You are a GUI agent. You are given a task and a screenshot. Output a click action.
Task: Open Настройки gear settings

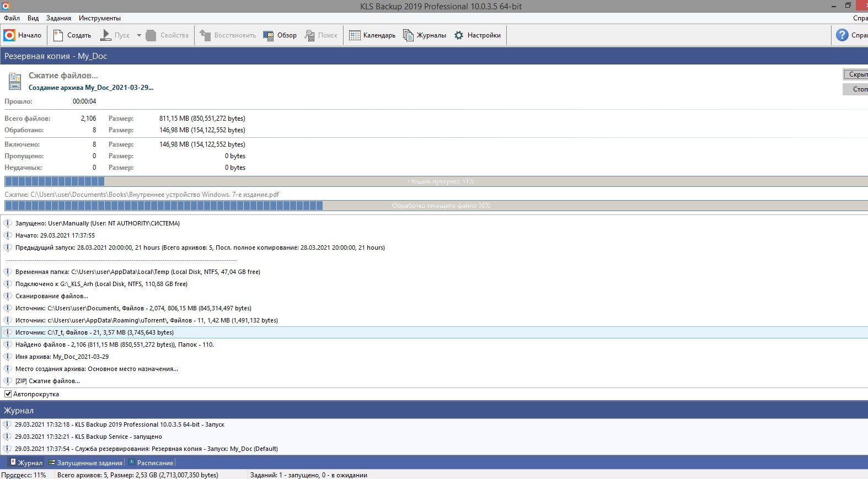pos(459,35)
